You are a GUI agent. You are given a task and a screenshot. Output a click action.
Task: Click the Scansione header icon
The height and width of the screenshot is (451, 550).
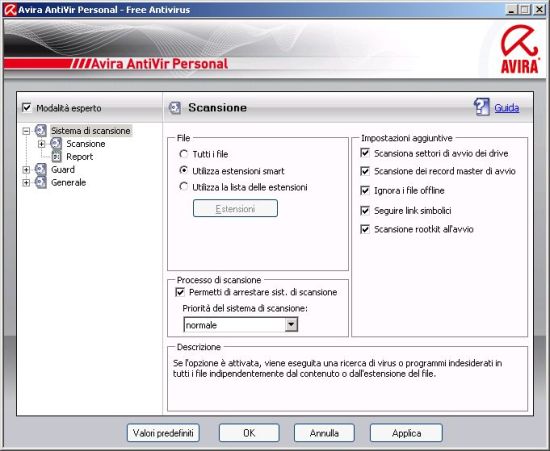pos(175,108)
